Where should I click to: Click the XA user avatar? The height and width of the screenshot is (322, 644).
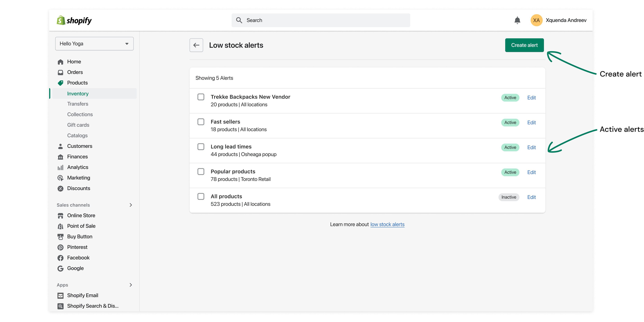click(x=536, y=20)
